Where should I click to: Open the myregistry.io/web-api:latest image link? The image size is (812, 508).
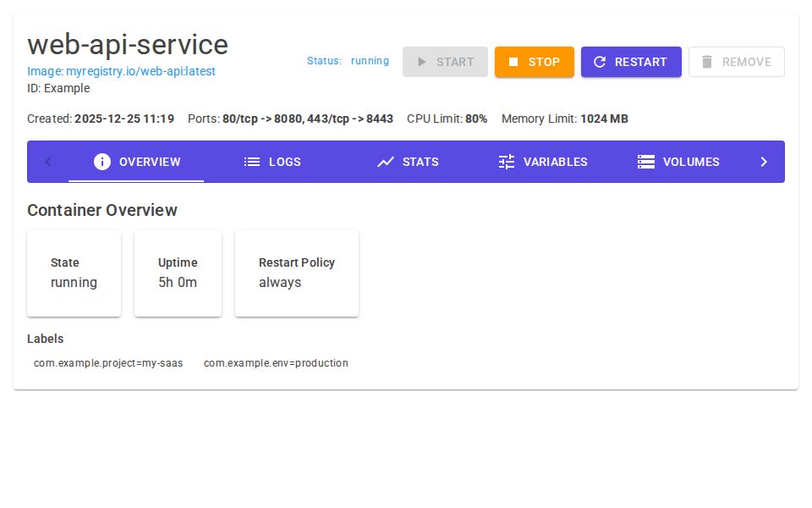(123, 71)
